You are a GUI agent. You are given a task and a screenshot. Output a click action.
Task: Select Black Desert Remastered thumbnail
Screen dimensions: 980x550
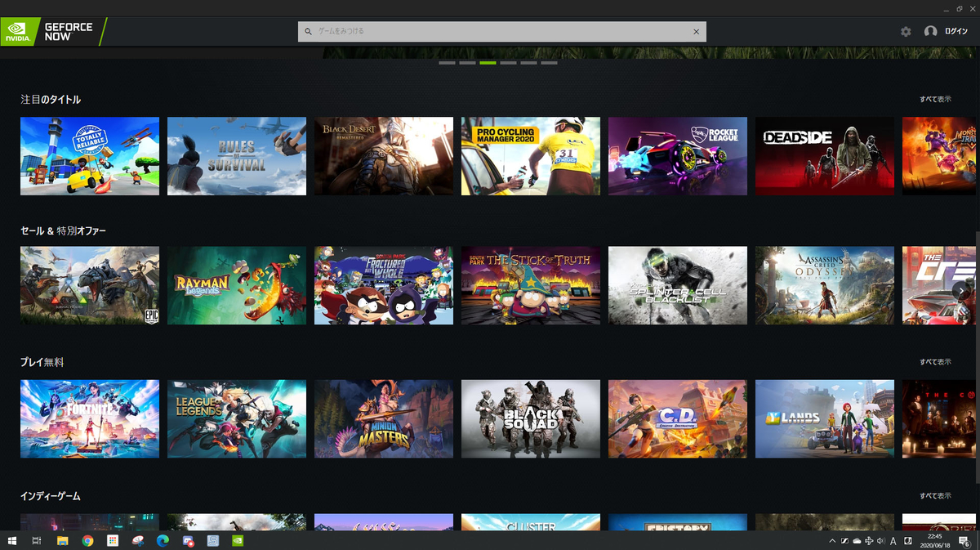pyautogui.click(x=384, y=156)
